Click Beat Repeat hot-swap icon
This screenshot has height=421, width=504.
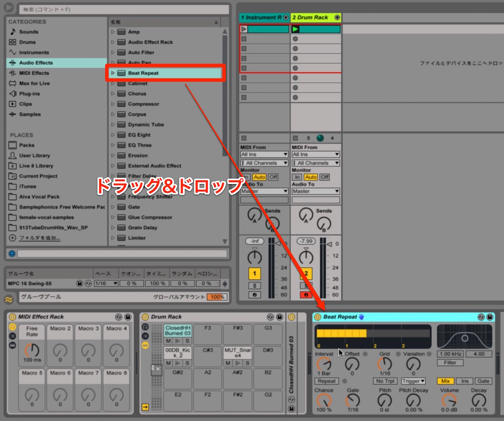[x=481, y=317]
